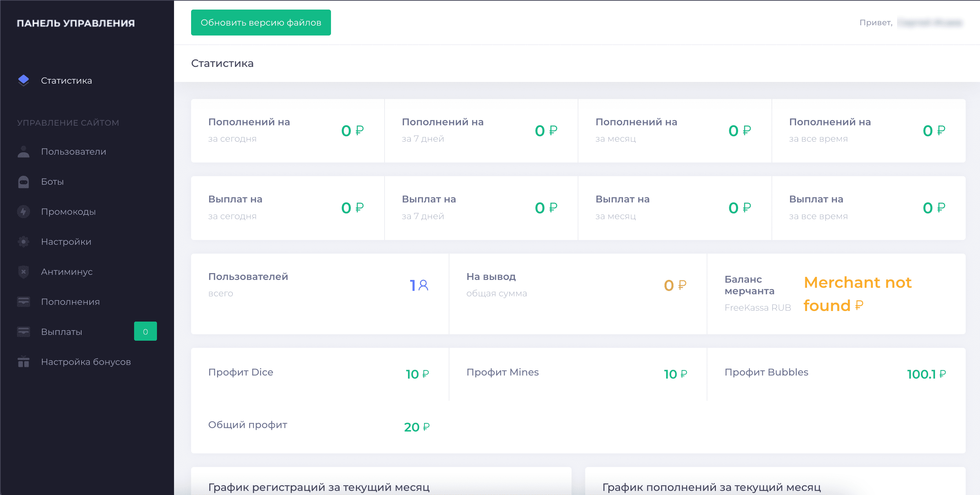Click the Выплаты card icon

(24, 332)
